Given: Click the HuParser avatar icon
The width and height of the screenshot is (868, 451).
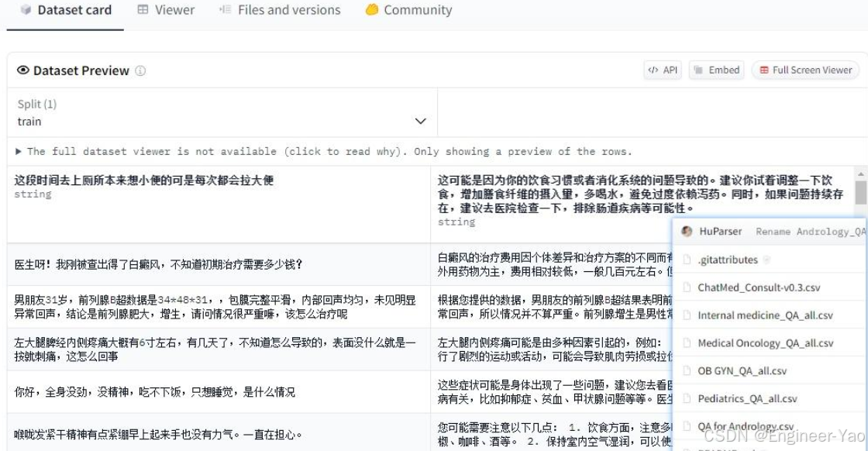Looking at the screenshot, I should pos(687,231).
